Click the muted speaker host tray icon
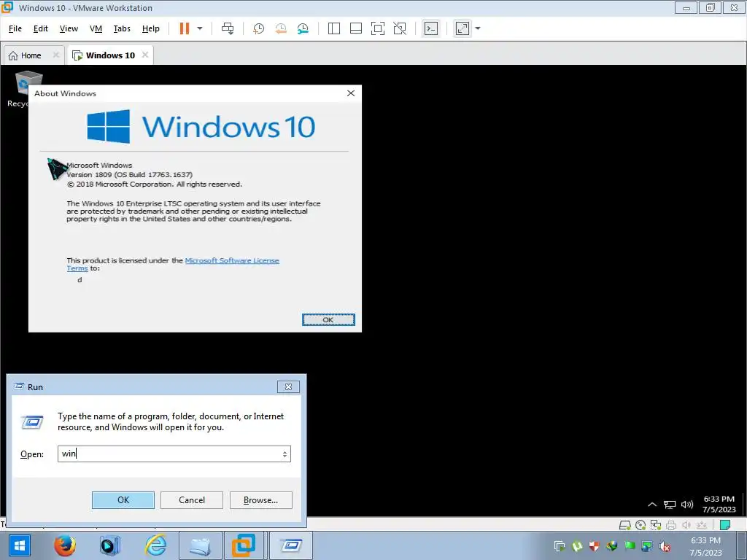The width and height of the screenshot is (747, 560). pyautogui.click(x=665, y=547)
